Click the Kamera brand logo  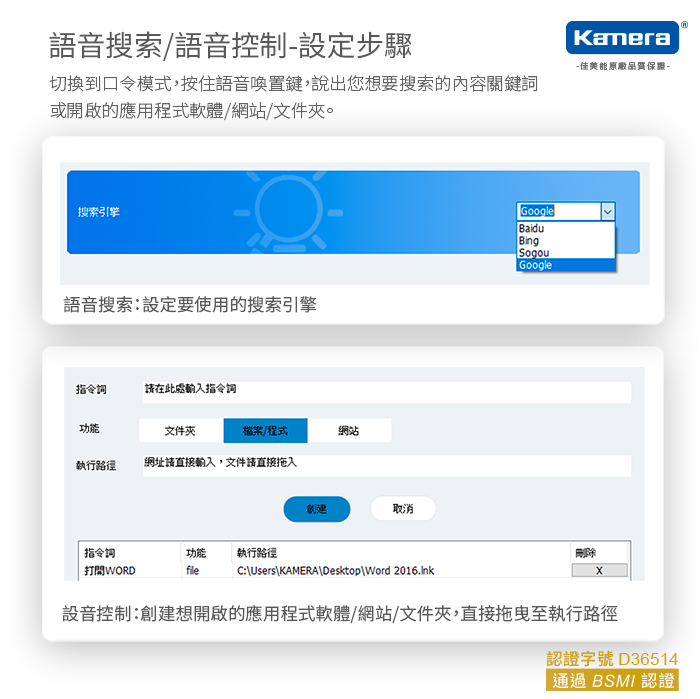pos(620,39)
